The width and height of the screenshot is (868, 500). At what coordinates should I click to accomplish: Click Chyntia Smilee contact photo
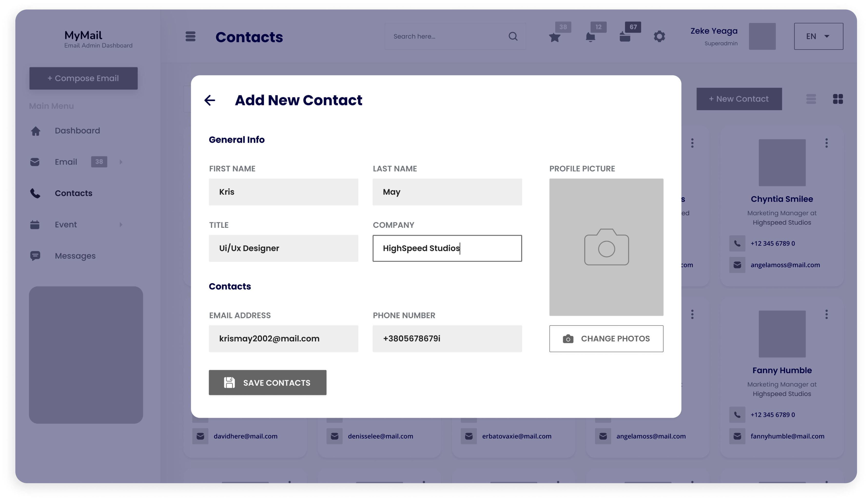[782, 163]
